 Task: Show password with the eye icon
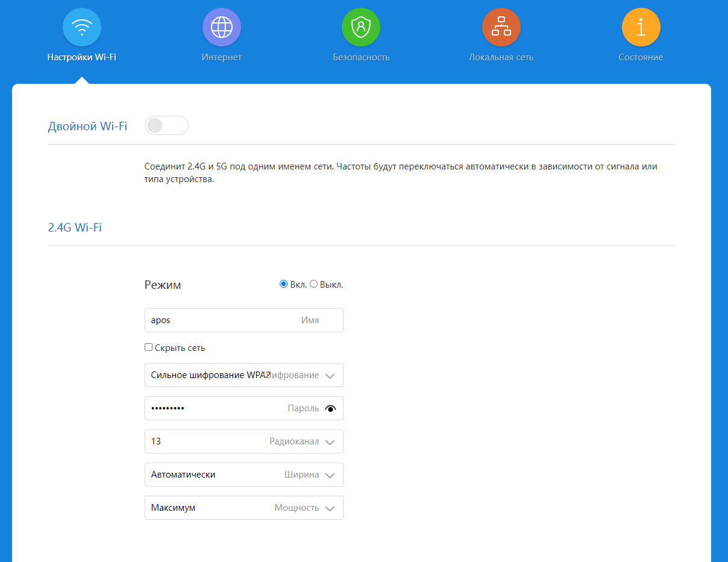tap(330, 408)
